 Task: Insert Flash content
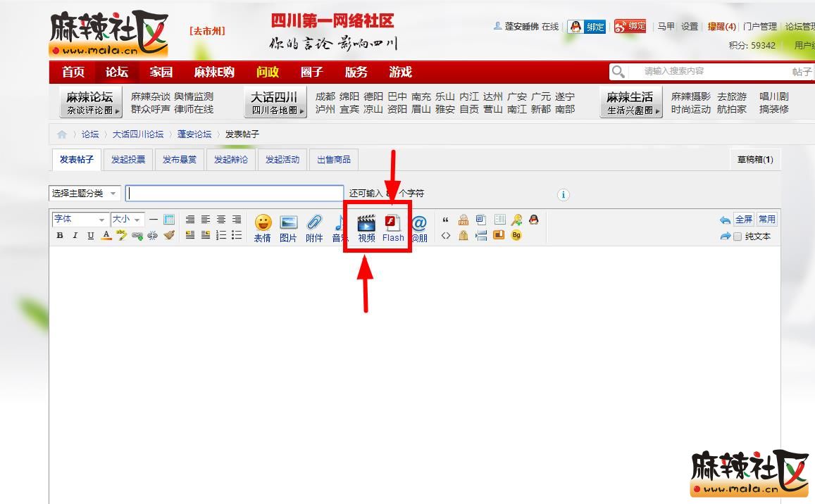click(x=393, y=228)
